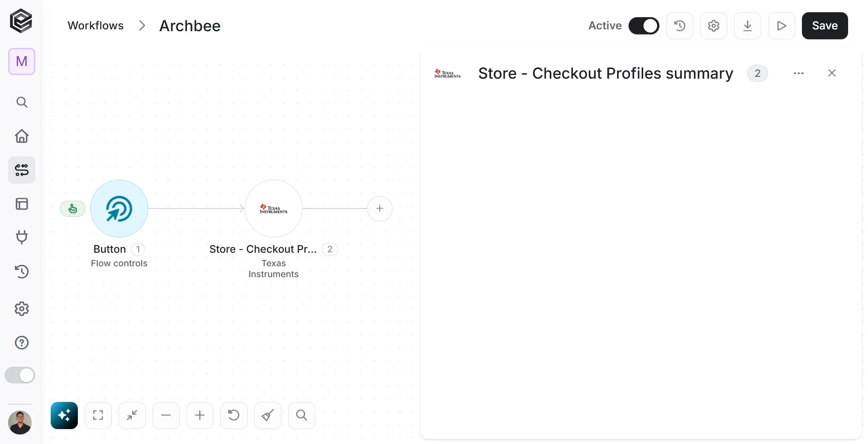Add a new step with the plus node
Screen dimensions: 868x444
tap(380, 208)
